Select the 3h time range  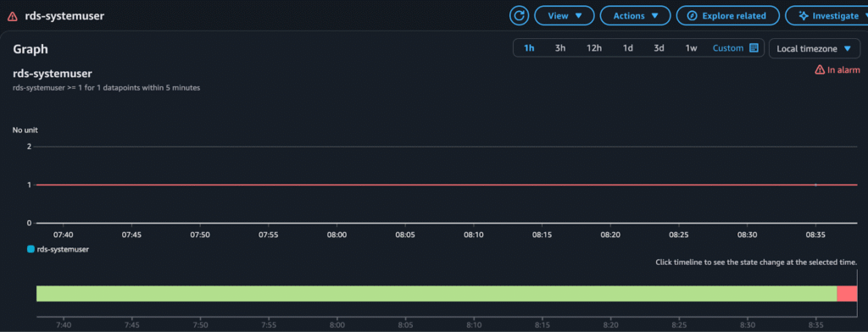tap(560, 48)
